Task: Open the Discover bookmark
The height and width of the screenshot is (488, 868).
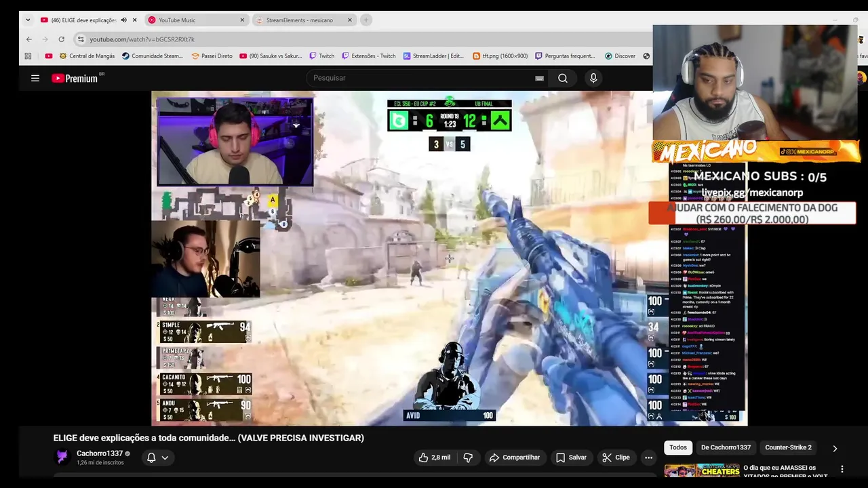Action: click(620, 56)
